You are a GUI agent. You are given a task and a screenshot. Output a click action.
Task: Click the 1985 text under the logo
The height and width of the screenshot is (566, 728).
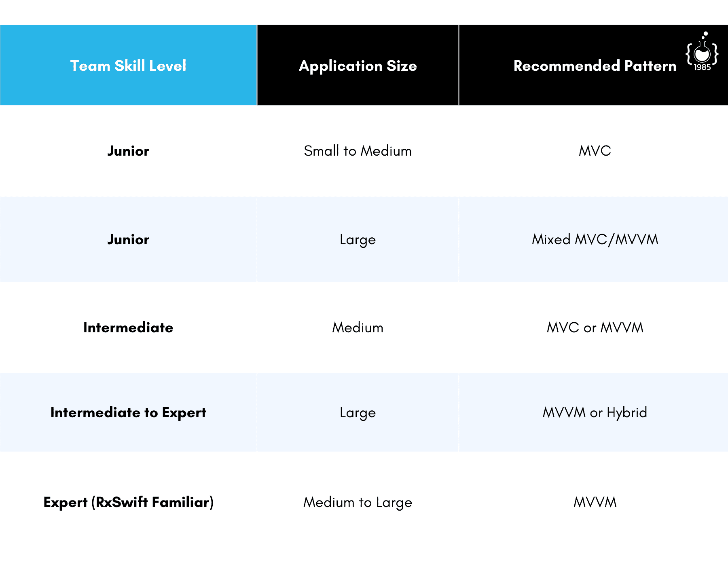click(703, 68)
